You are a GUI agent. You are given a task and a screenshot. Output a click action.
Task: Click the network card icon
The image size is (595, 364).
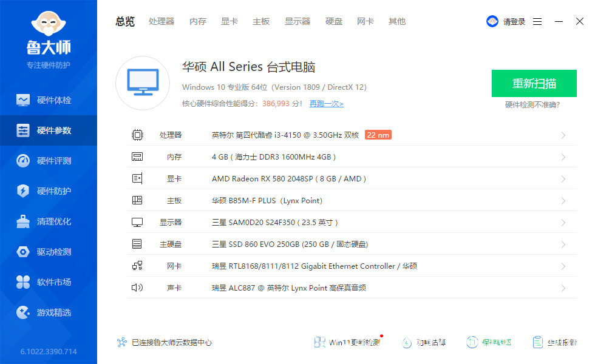[137, 266]
